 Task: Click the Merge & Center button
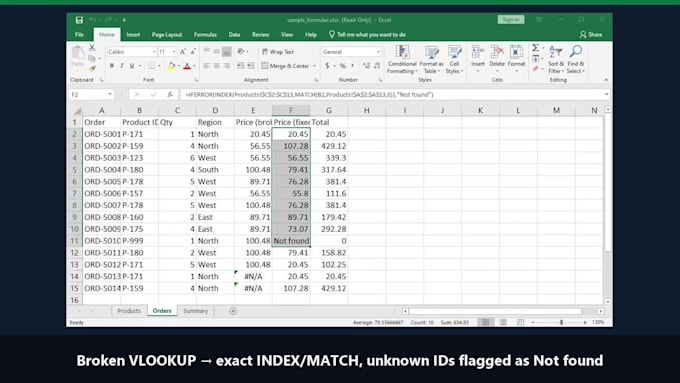pos(285,66)
